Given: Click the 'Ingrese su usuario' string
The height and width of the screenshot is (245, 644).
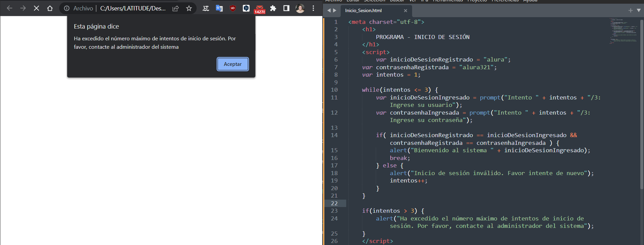Looking at the screenshot, I should coord(422,105).
